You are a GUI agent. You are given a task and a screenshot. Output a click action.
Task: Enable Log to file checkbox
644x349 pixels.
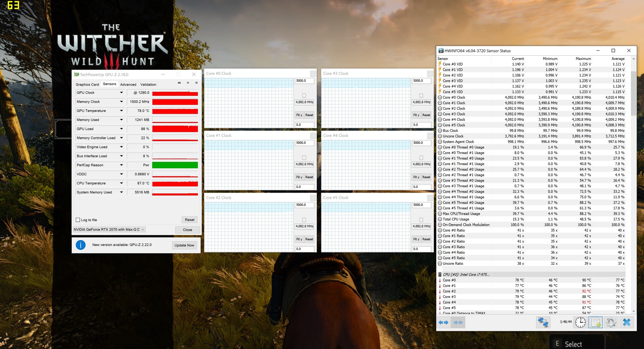pyautogui.click(x=78, y=220)
